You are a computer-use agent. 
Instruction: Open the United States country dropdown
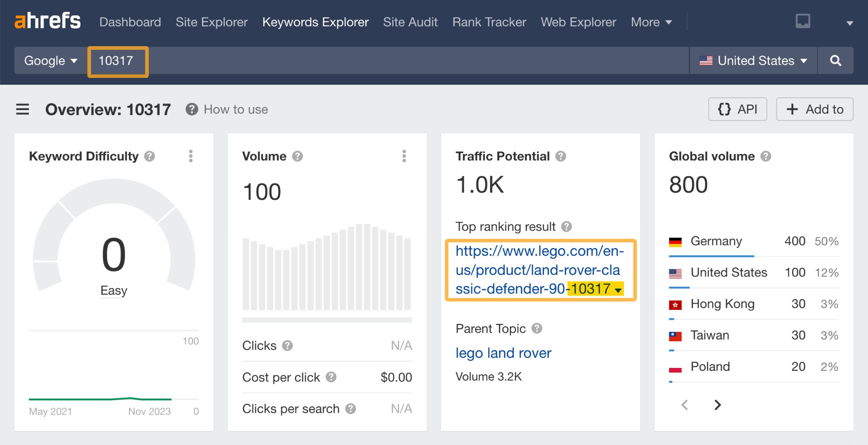pyautogui.click(x=753, y=61)
